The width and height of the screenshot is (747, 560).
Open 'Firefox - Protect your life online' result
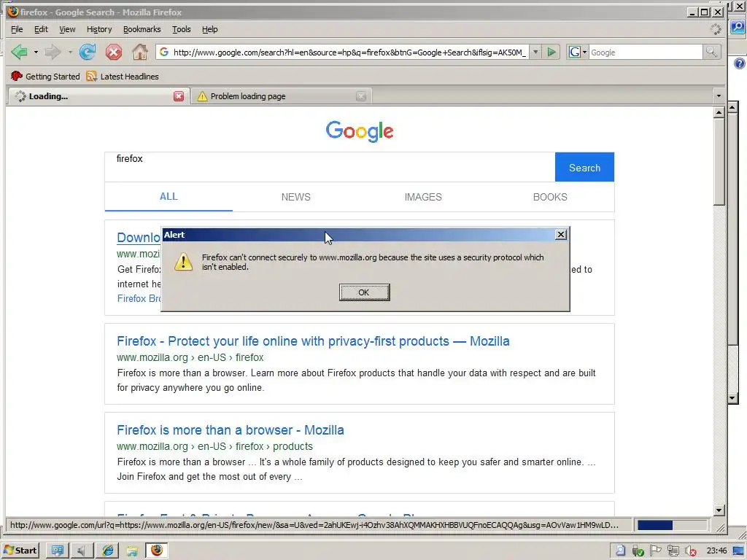pyautogui.click(x=313, y=341)
